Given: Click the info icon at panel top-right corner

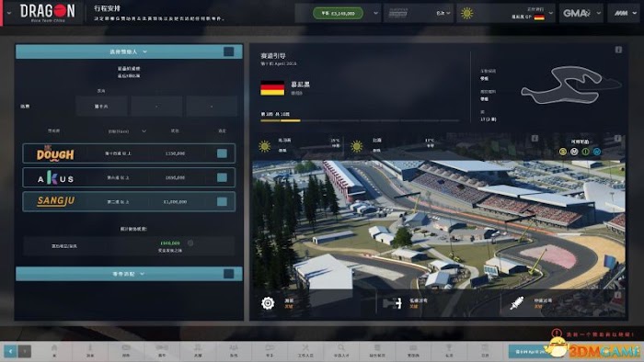Looking at the screenshot, I should click(618, 50).
